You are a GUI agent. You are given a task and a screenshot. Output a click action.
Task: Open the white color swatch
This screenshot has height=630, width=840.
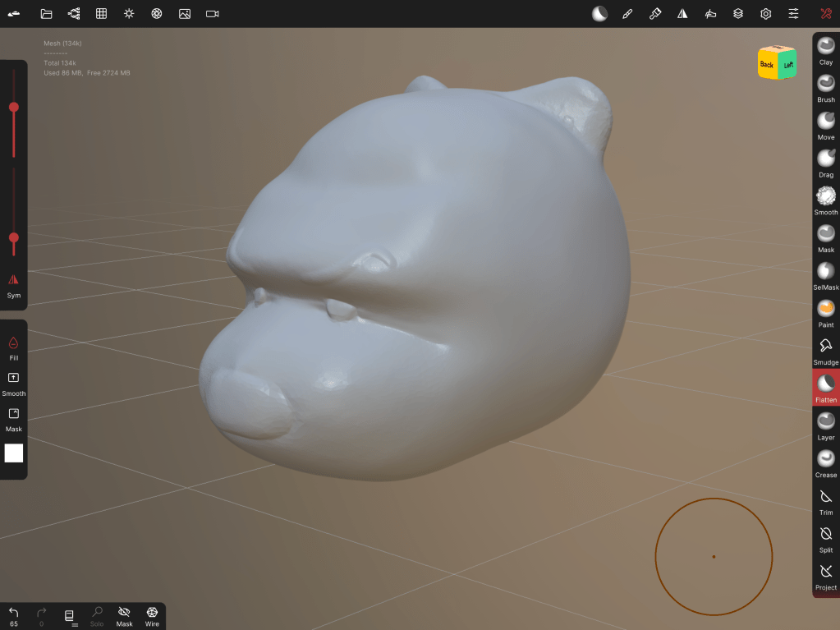pos(14,453)
